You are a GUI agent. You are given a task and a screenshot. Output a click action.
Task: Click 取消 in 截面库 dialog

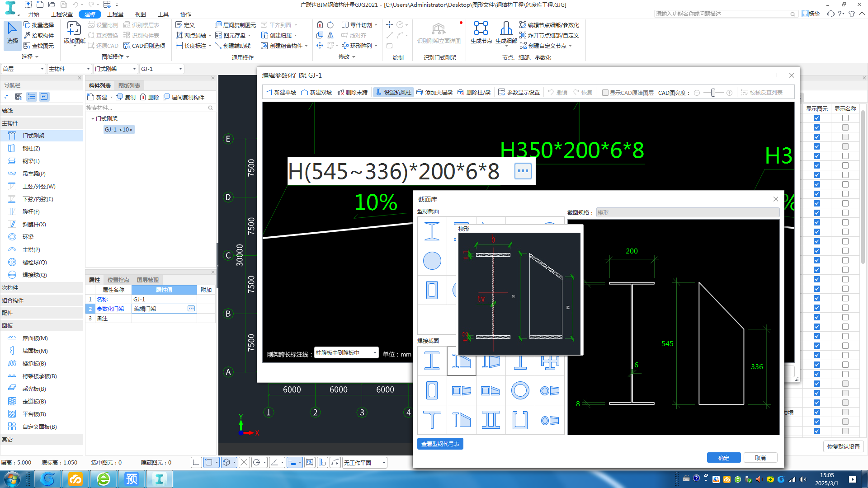tap(760, 458)
